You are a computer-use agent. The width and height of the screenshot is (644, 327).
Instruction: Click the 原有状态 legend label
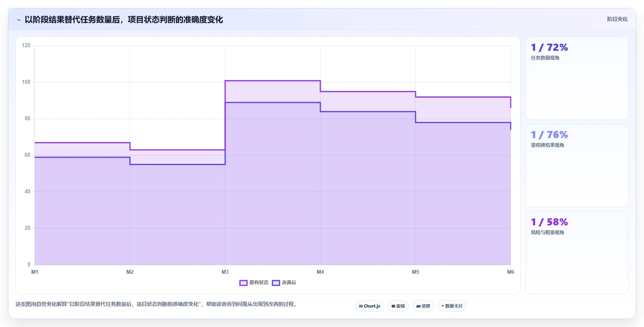click(259, 283)
